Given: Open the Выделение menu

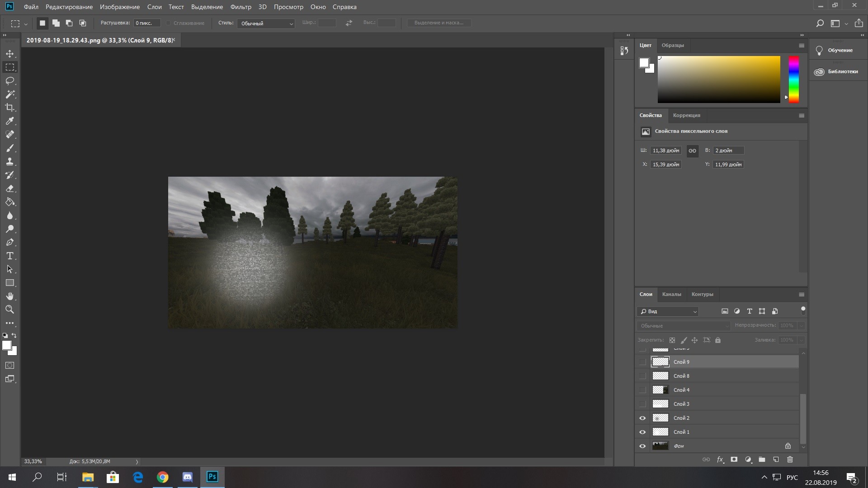Looking at the screenshot, I should [207, 7].
